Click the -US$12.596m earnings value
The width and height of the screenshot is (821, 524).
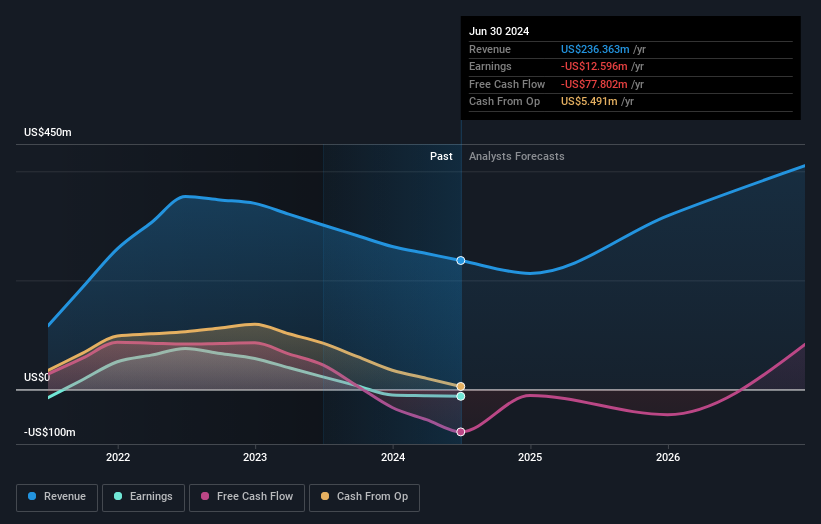[x=594, y=66]
